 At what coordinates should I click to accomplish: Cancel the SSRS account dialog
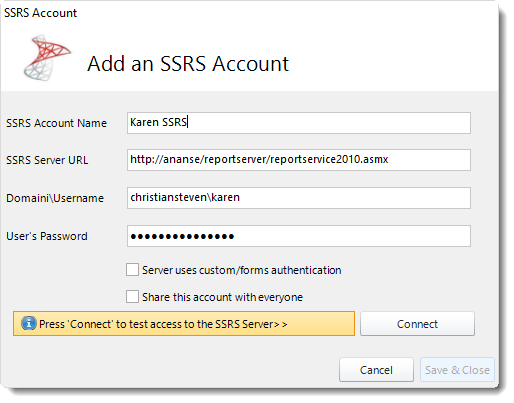(x=376, y=370)
